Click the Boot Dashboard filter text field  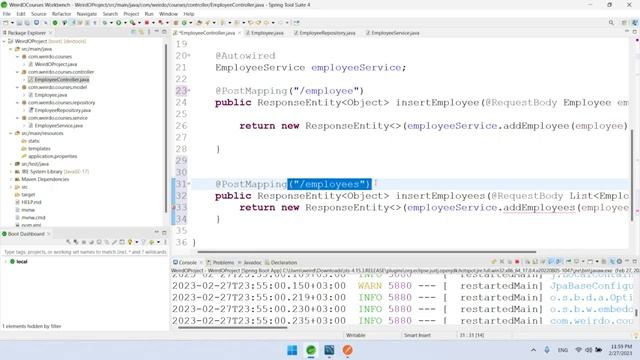(84, 252)
